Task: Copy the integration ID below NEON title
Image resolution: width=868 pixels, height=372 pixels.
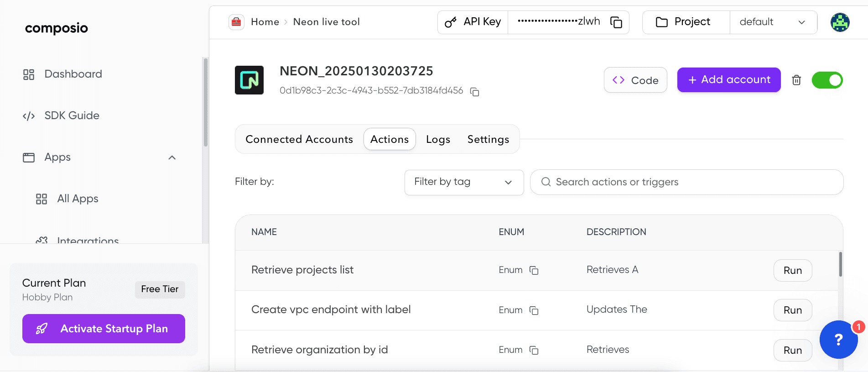Action: pos(474,92)
